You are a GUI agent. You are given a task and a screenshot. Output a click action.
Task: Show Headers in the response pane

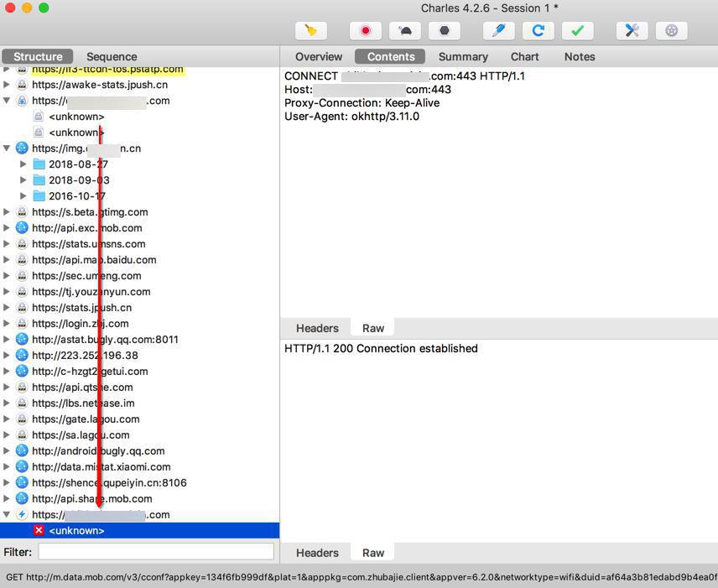(317, 553)
